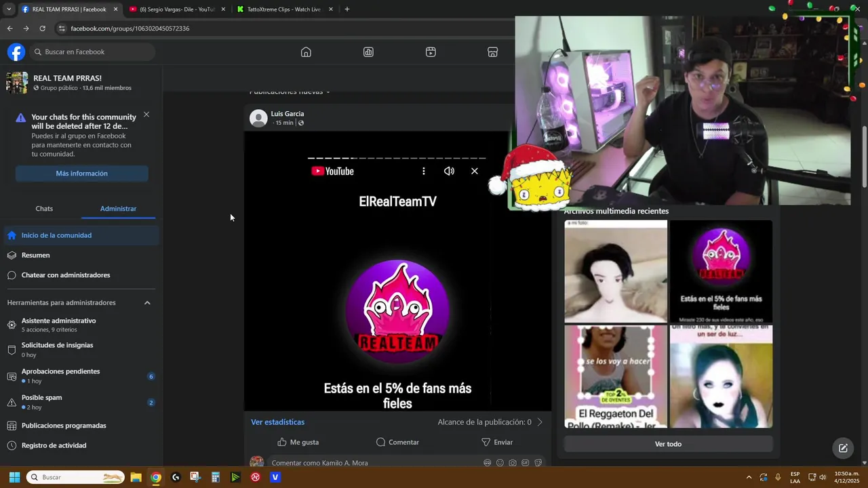The height and width of the screenshot is (488, 868).
Task: Click Más información button
Action: tap(81, 174)
